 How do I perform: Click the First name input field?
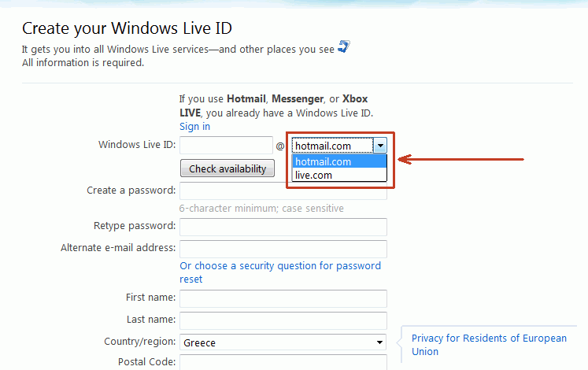[283, 298]
